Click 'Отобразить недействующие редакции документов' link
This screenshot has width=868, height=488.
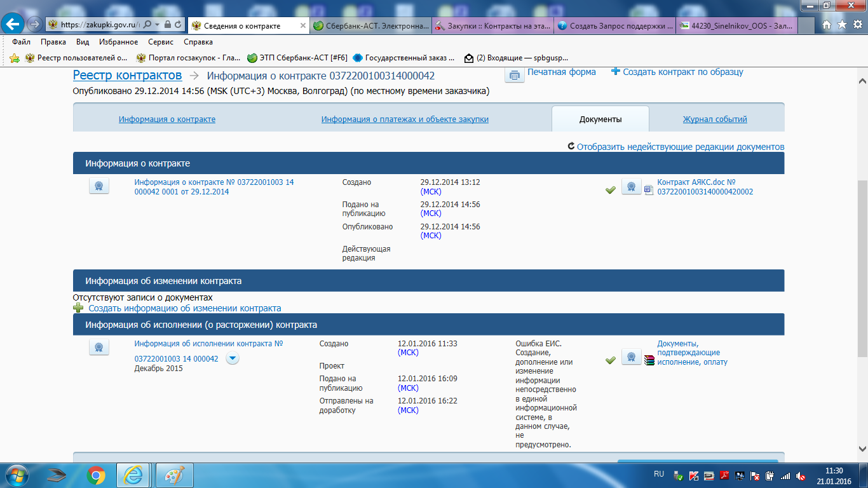click(x=681, y=147)
